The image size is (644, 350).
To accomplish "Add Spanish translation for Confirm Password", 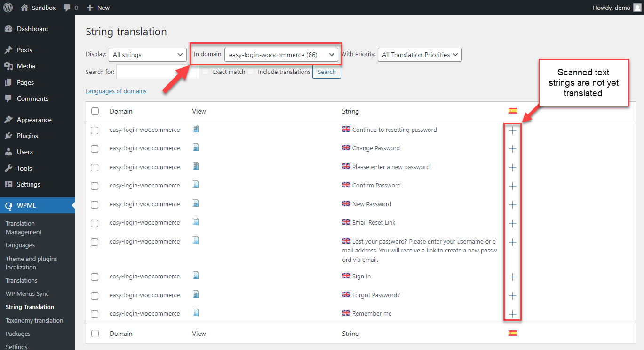I will point(513,186).
